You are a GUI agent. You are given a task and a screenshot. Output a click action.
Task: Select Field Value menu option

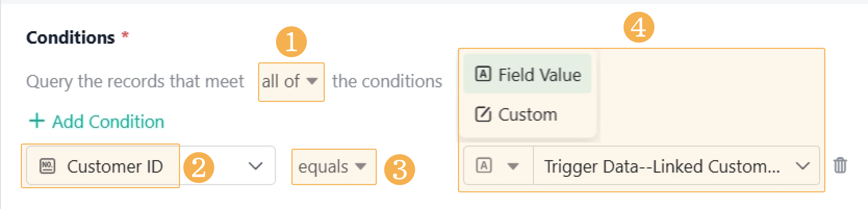527,74
